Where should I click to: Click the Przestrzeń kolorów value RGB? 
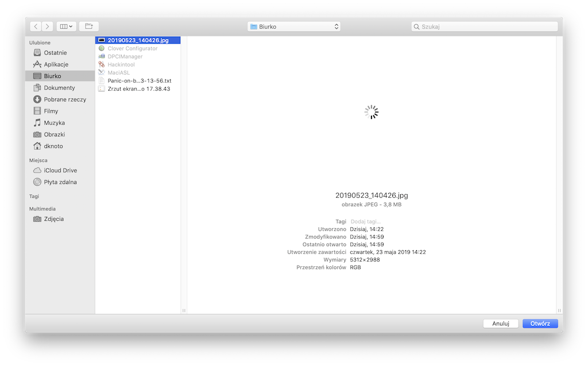pyautogui.click(x=355, y=267)
